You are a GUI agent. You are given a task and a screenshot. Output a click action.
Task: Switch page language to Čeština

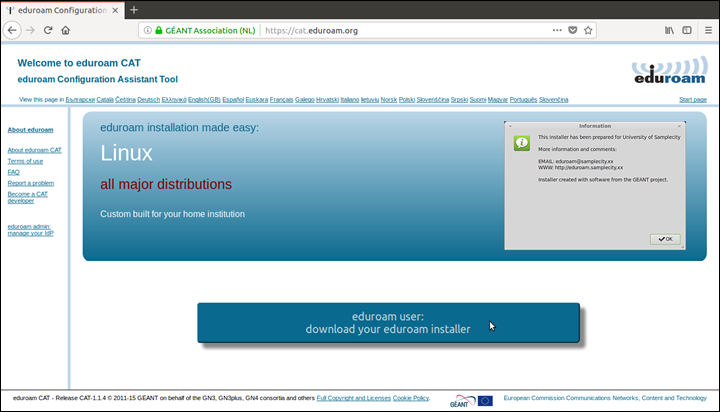pyautogui.click(x=125, y=100)
